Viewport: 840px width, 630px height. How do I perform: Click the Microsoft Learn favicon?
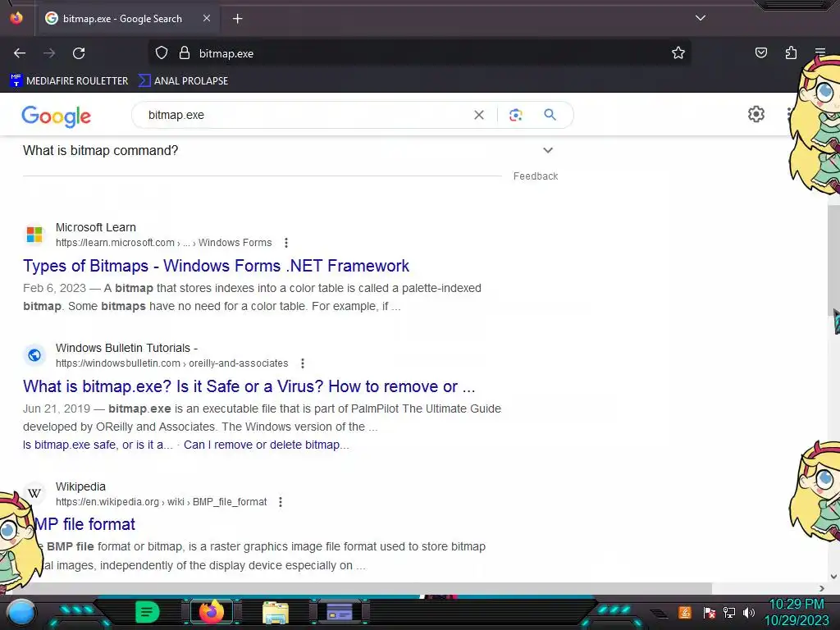pyautogui.click(x=34, y=235)
